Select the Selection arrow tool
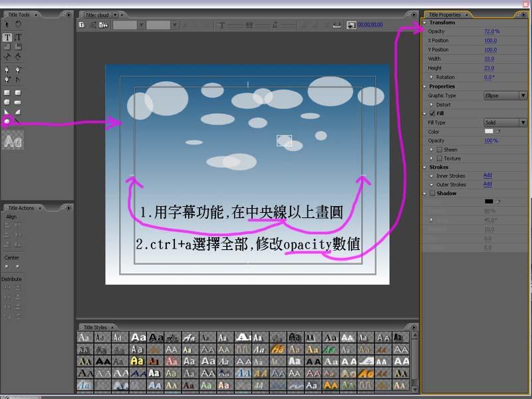 click(x=7, y=24)
